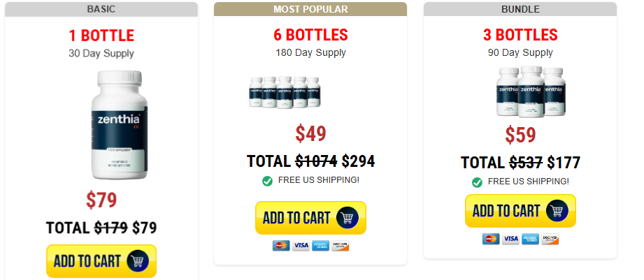Click the green free shipping checkmark for 6 Bottles
This screenshot has height=280, width=644.
267,181
